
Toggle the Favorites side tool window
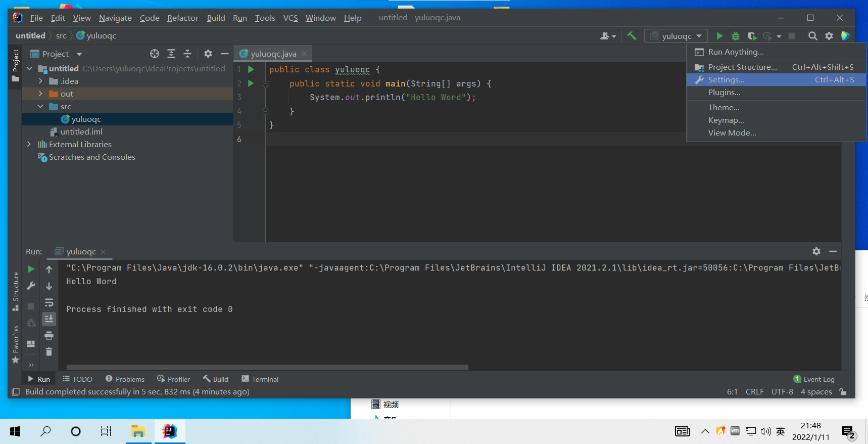[16, 344]
